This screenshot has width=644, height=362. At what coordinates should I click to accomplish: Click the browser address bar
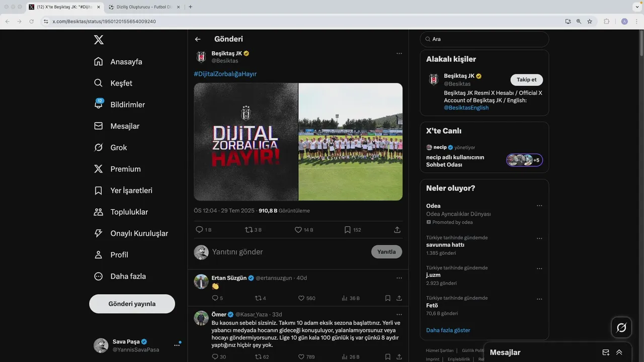point(302,22)
